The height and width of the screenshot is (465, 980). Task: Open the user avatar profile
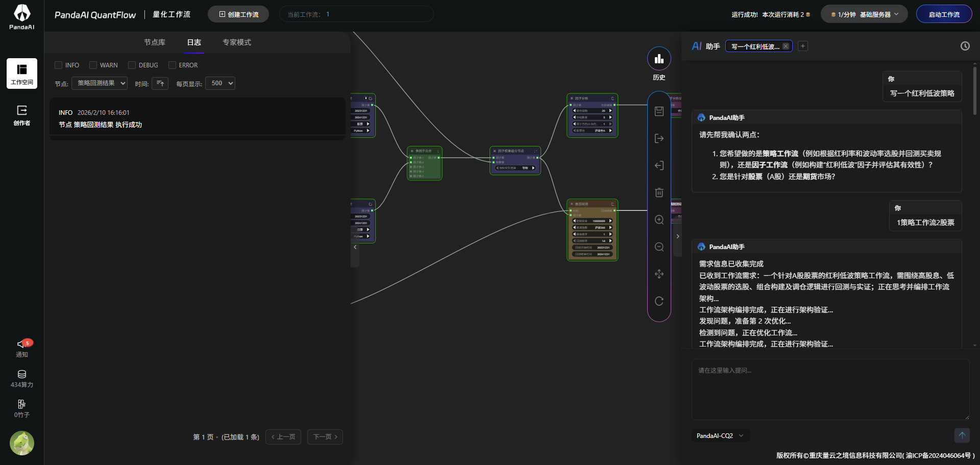click(22, 443)
